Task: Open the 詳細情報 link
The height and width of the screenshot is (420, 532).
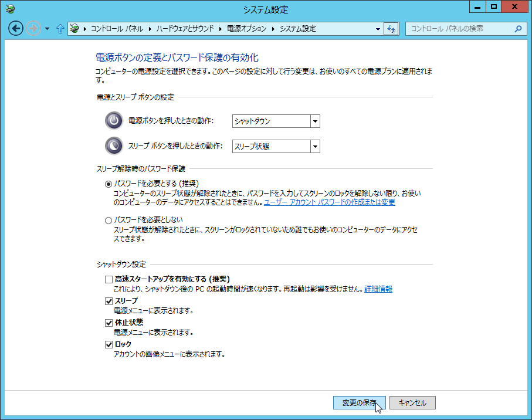Action: point(378,289)
